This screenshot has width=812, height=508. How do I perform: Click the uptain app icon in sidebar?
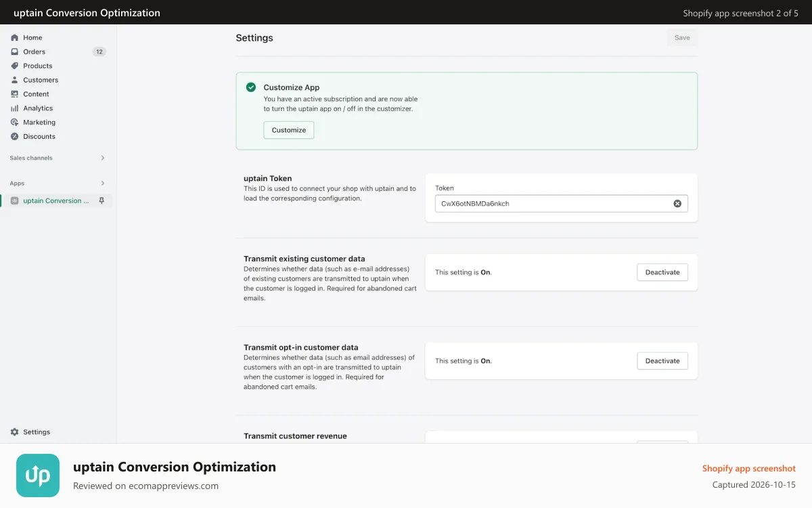click(15, 200)
